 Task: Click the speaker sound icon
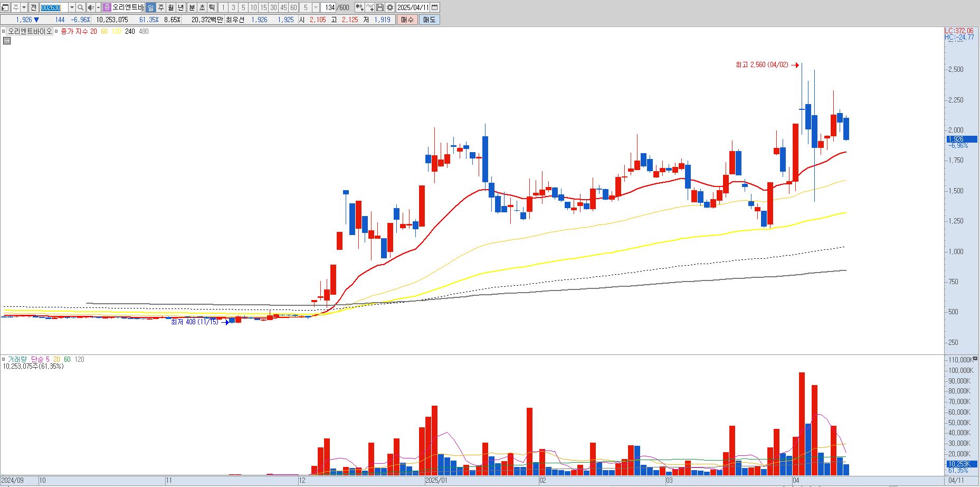pos(91,7)
